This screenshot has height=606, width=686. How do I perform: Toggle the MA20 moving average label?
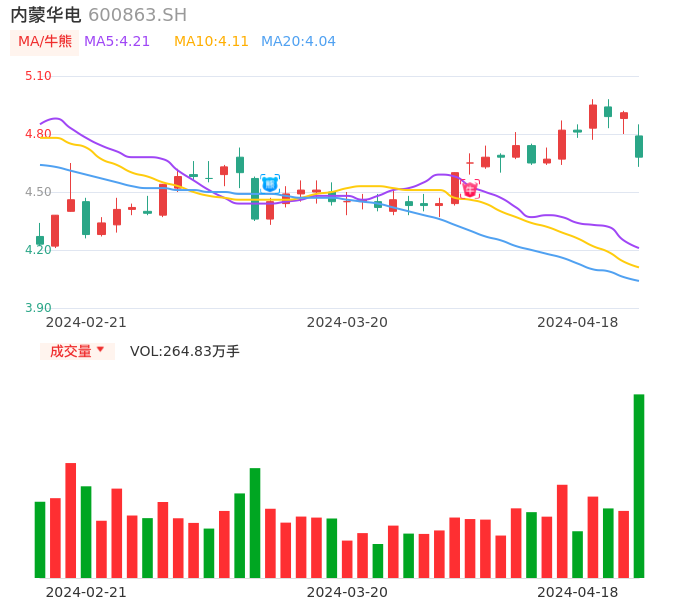pos(298,42)
